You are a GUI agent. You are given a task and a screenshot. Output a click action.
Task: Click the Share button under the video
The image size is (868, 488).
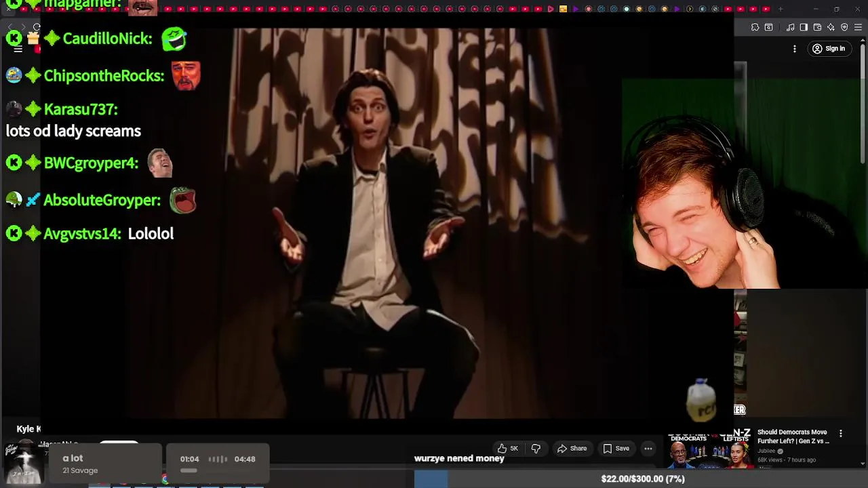pyautogui.click(x=572, y=448)
